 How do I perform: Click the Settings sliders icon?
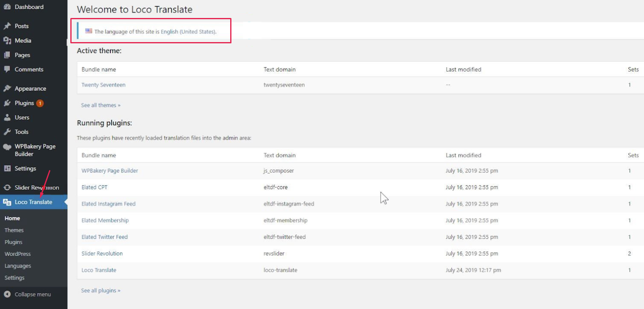7,168
